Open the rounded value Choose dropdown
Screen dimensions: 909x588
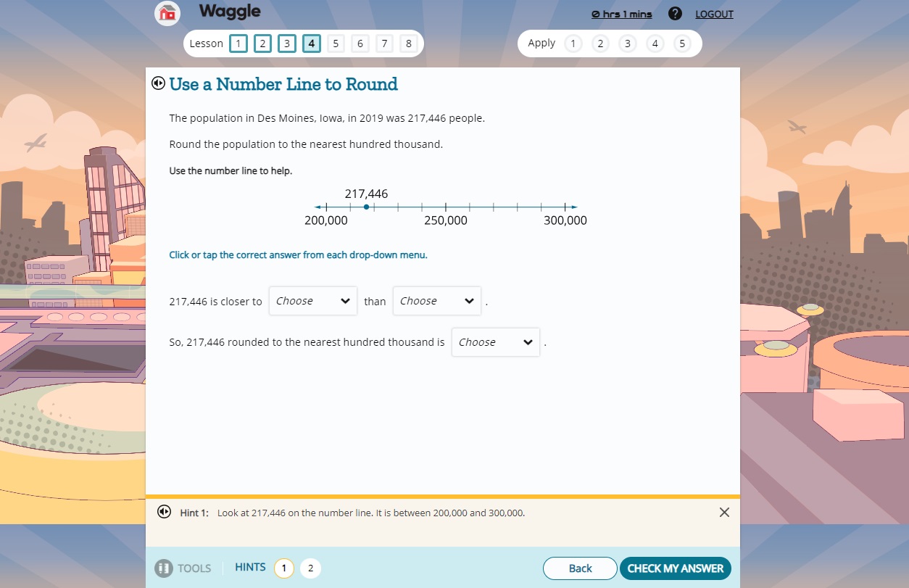tap(495, 342)
